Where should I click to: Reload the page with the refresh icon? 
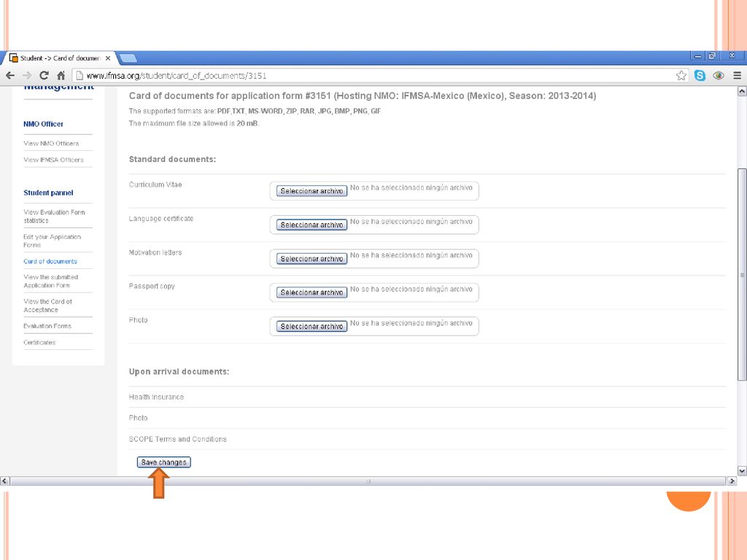(44, 75)
